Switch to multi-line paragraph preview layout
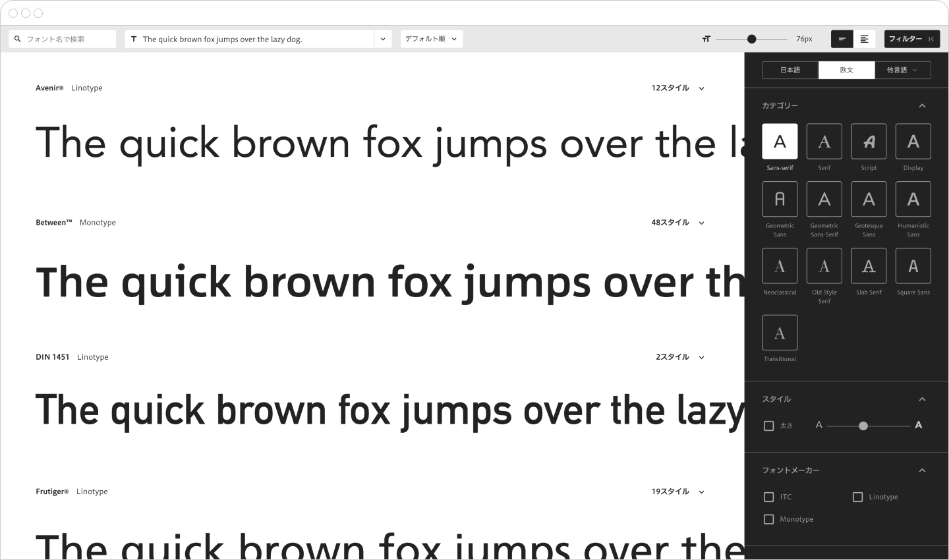Screen dimensions: 949x560 tap(864, 39)
